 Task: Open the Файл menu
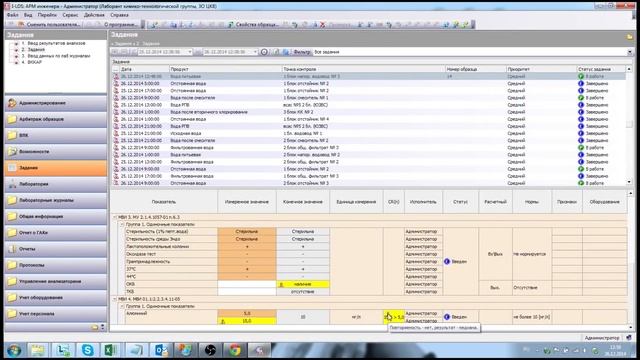12,15
